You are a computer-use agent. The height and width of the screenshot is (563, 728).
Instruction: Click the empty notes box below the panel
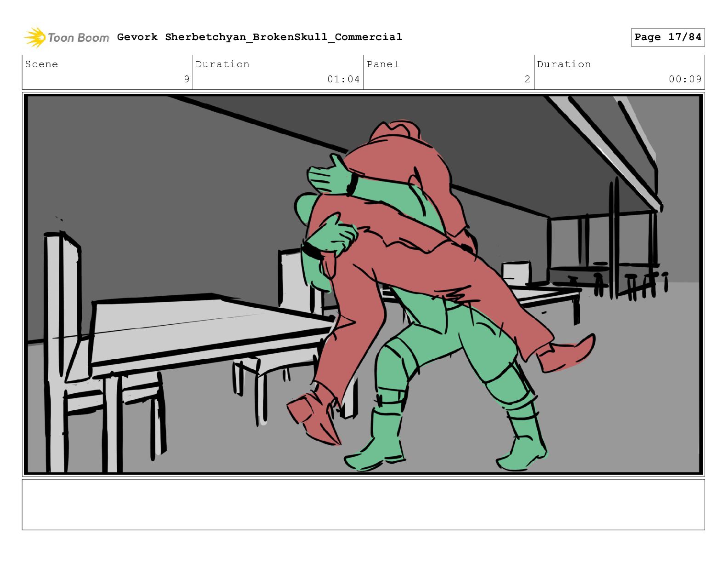(x=364, y=505)
